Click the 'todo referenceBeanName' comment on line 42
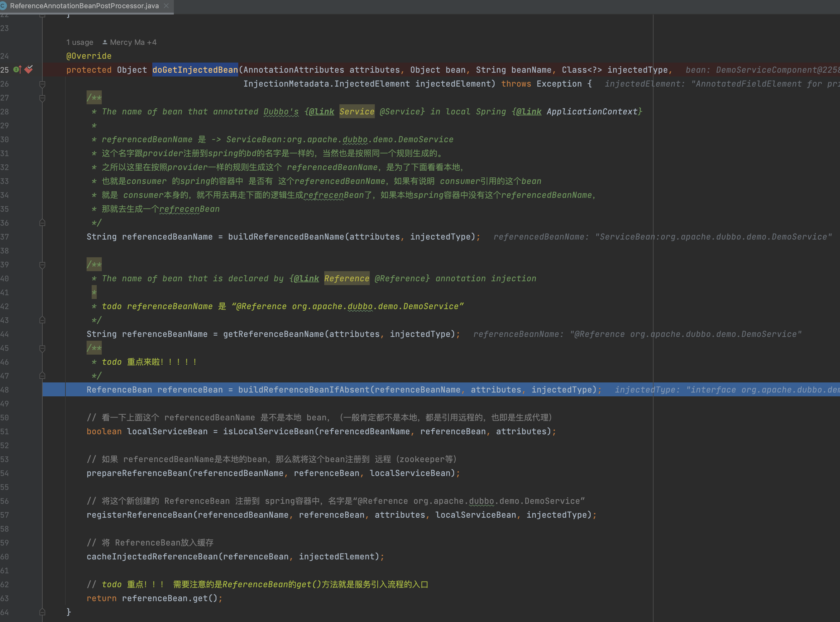This screenshot has height=622, width=840. [283, 306]
